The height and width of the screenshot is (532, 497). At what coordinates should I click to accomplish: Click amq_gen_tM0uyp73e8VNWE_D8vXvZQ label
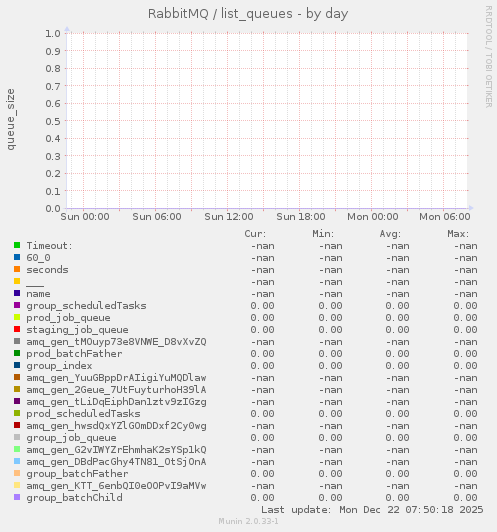(x=116, y=342)
